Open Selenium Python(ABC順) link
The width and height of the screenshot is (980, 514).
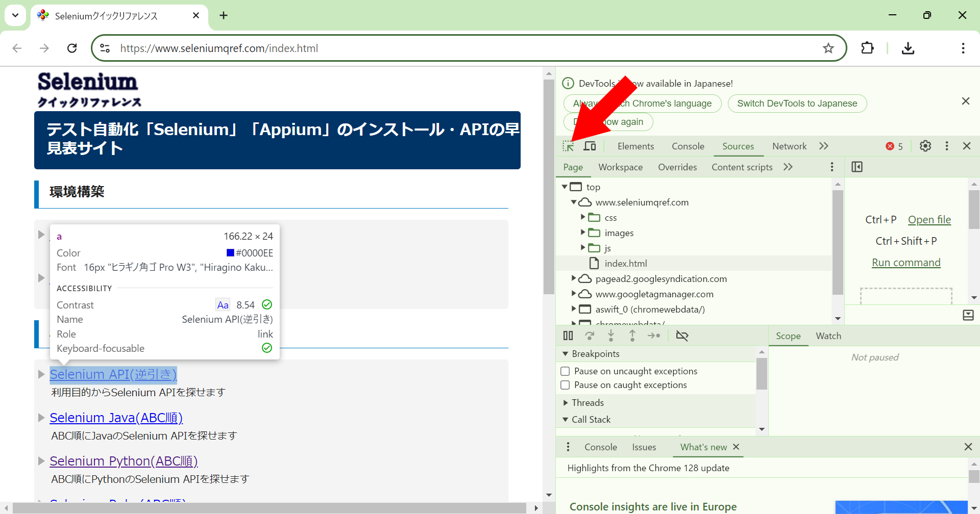(x=124, y=461)
